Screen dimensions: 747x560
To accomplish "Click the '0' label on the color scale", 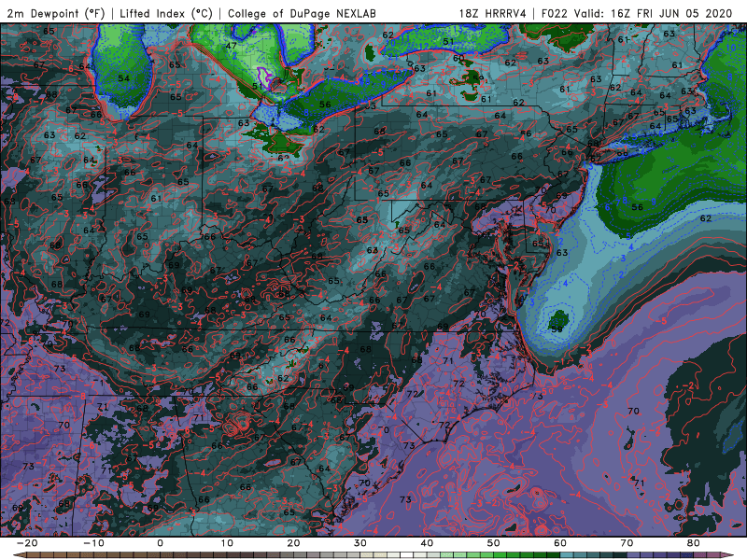I will tap(160, 543).
